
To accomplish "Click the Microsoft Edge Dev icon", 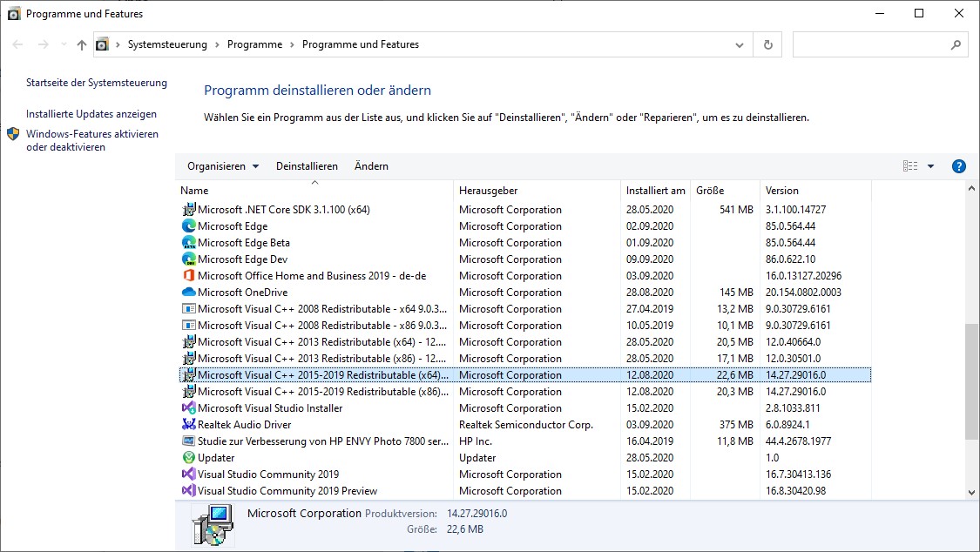I will click(189, 259).
